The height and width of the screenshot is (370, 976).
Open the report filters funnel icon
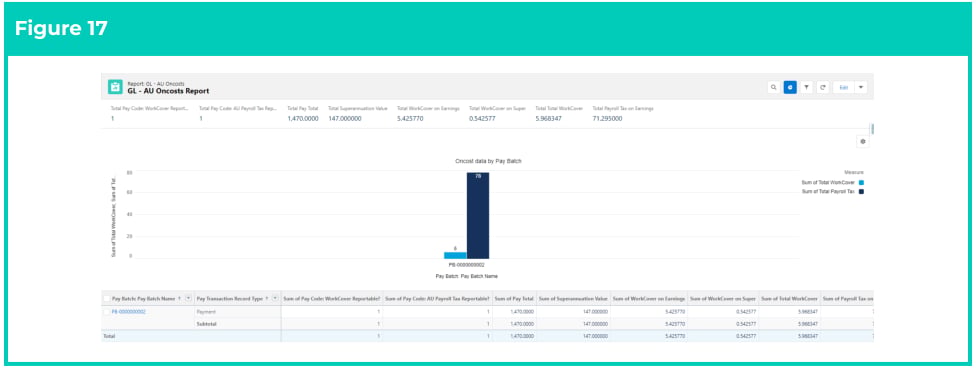click(806, 87)
